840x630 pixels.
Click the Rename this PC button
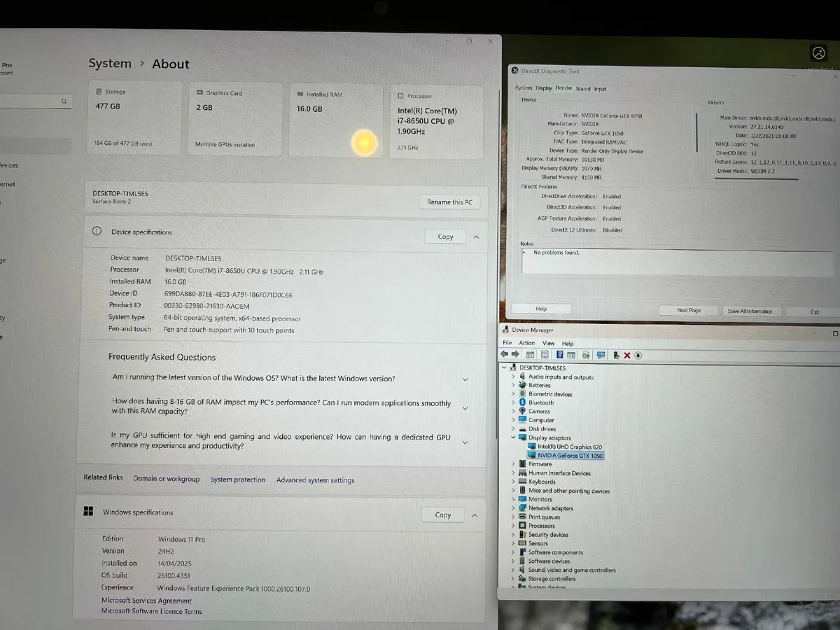pyautogui.click(x=449, y=202)
